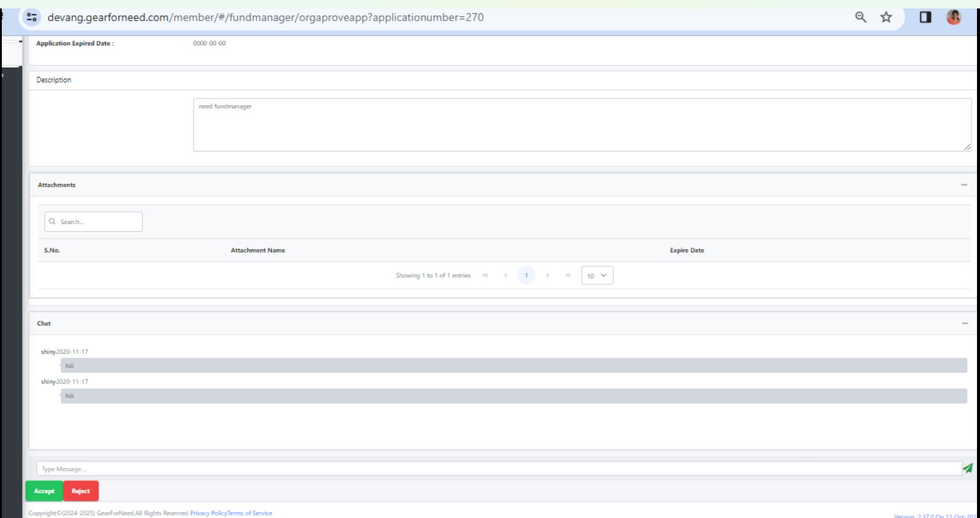The width and height of the screenshot is (980, 518).
Task: Click the 0000-00-00 expired date value
Action: pos(209,43)
